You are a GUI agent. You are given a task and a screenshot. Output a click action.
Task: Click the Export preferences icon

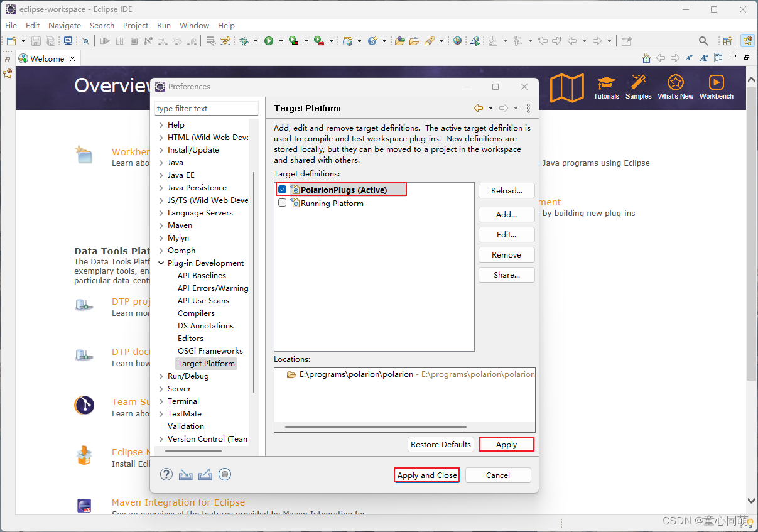point(205,475)
